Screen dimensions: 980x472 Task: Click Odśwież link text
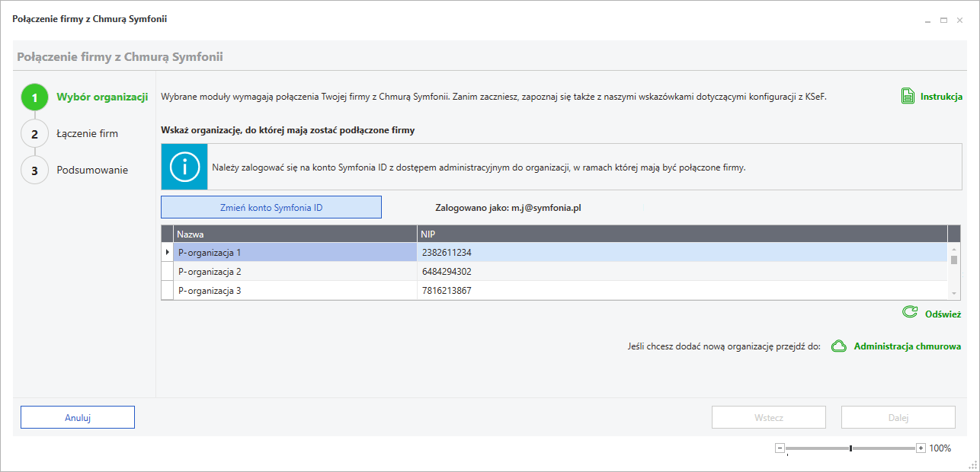(x=943, y=314)
